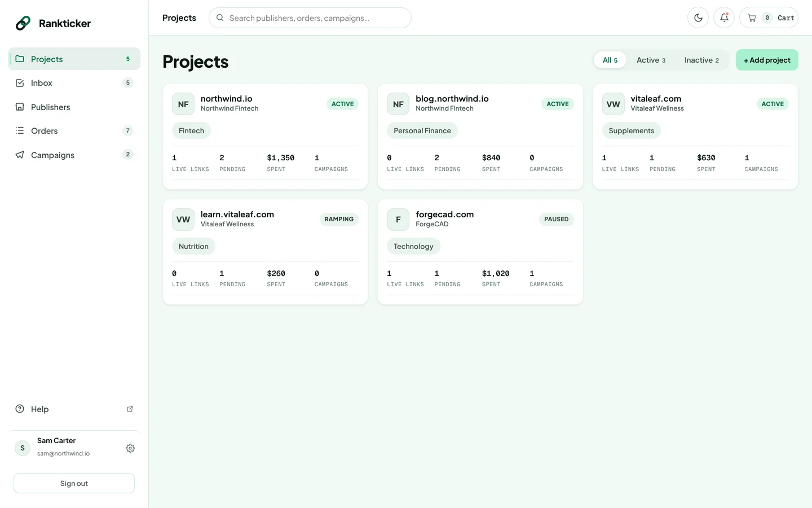Click the $260 spent value
The height and width of the screenshot is (508, 812).
(x=276, y=273)
